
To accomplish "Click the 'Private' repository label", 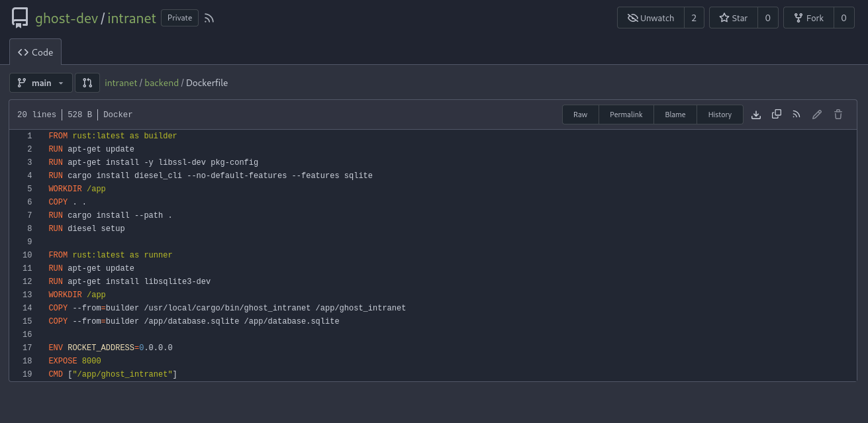I will [x=179, y=18].
